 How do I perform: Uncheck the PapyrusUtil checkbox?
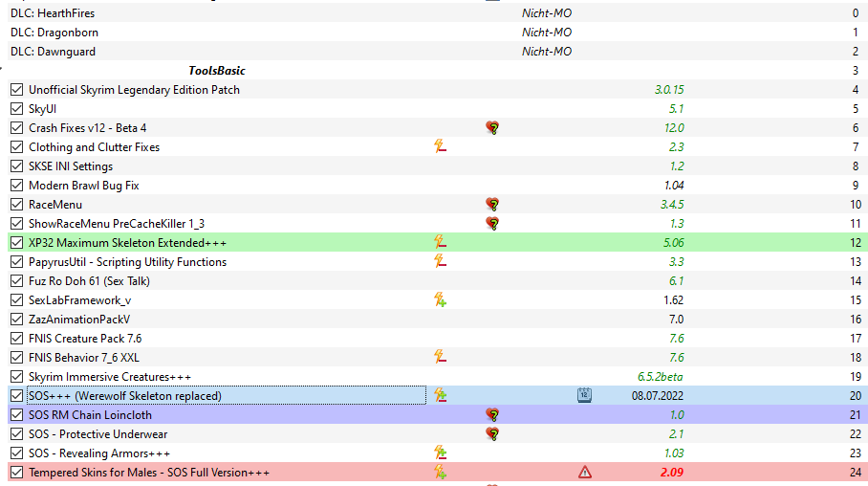tap(16, 261)
